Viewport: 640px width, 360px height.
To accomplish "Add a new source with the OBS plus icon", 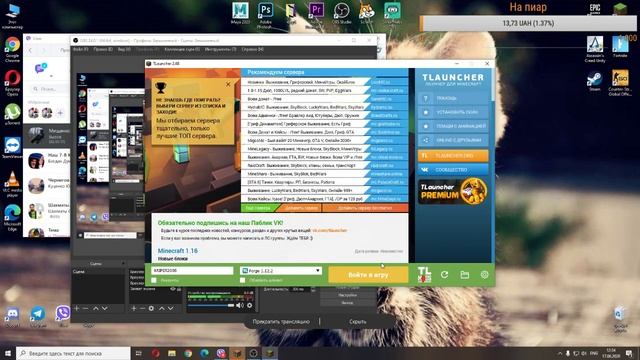I will pyautogui.click(x=133, y=308).
